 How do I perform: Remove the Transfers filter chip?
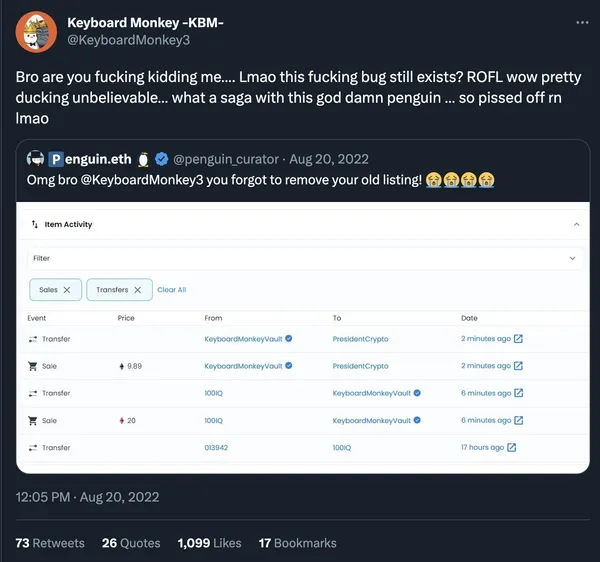[x=139, y=289]
